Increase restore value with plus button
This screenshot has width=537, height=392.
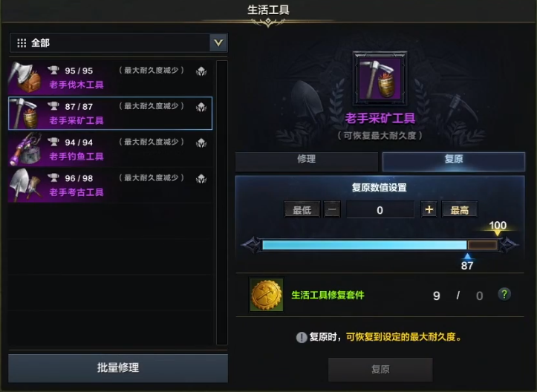point(429,209)
